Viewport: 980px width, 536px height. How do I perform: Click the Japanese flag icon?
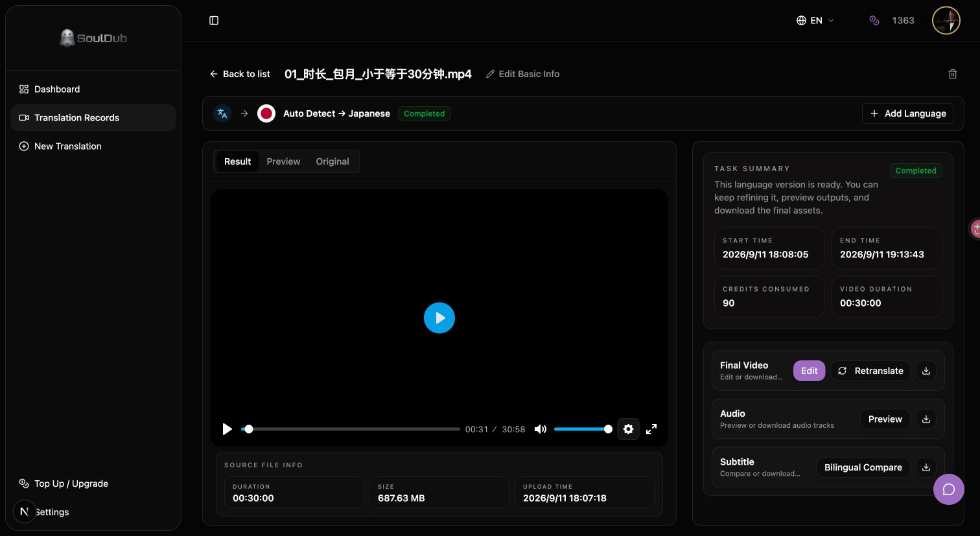266,113
